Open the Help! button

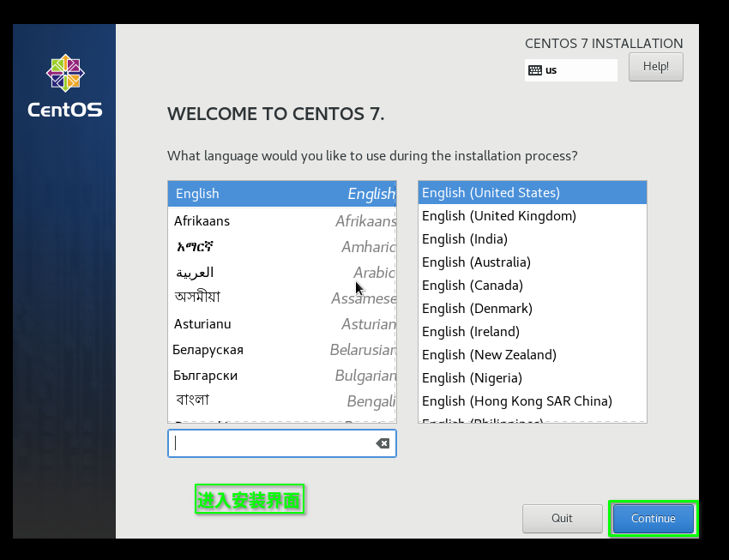point(655,67)
